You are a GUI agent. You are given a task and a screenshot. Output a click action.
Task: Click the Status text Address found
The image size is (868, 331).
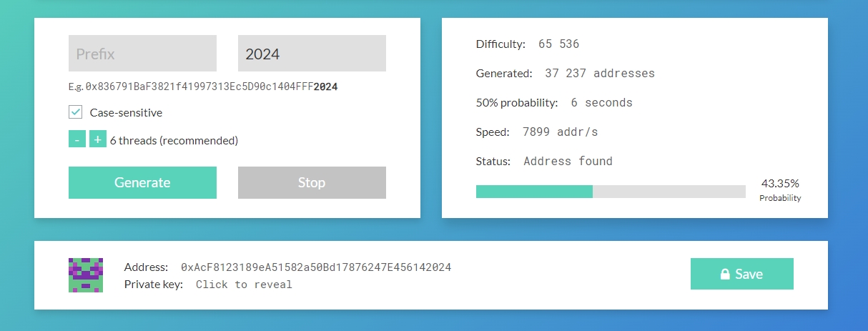pyautogui.click(x=568, y=161)
